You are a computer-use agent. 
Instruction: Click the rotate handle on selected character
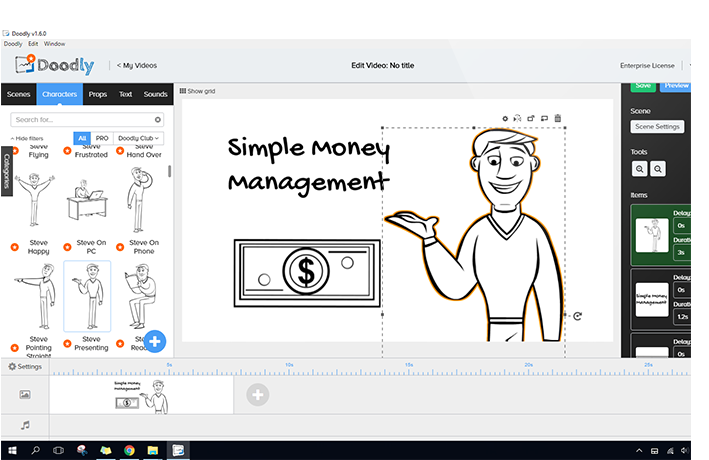577,316
